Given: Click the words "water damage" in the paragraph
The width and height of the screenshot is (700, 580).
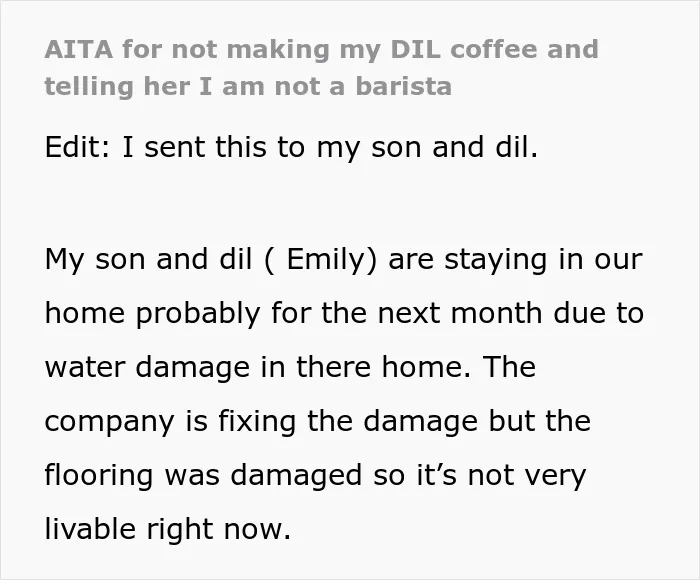Looking at the screenshot, I should [x=147, y=367].
